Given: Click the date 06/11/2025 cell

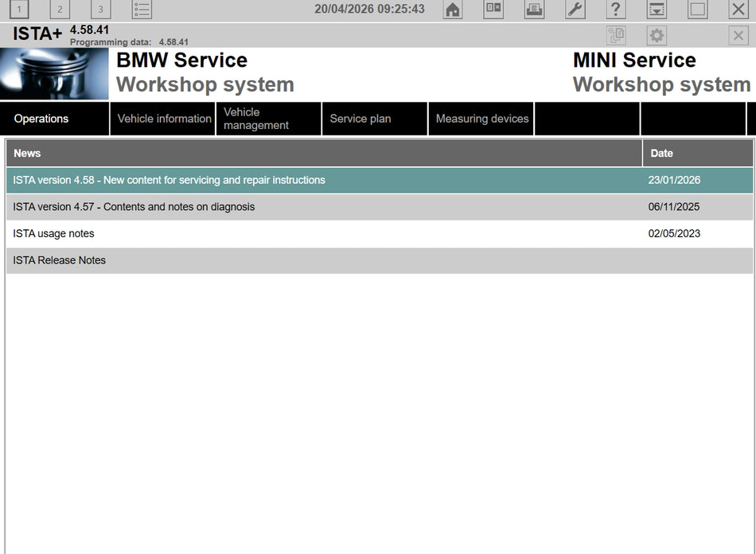Looking at the screenshot, I should click(x=673, y=207).
